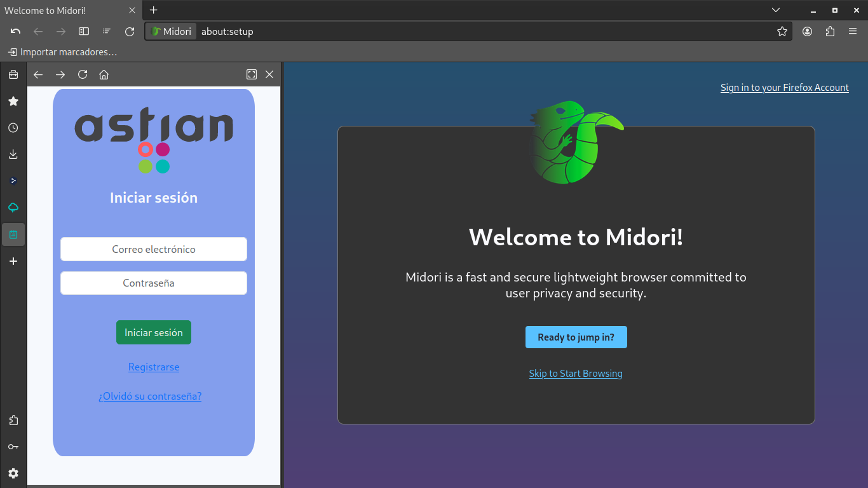Open the teal cloud web panel icon

coord(13,208)
